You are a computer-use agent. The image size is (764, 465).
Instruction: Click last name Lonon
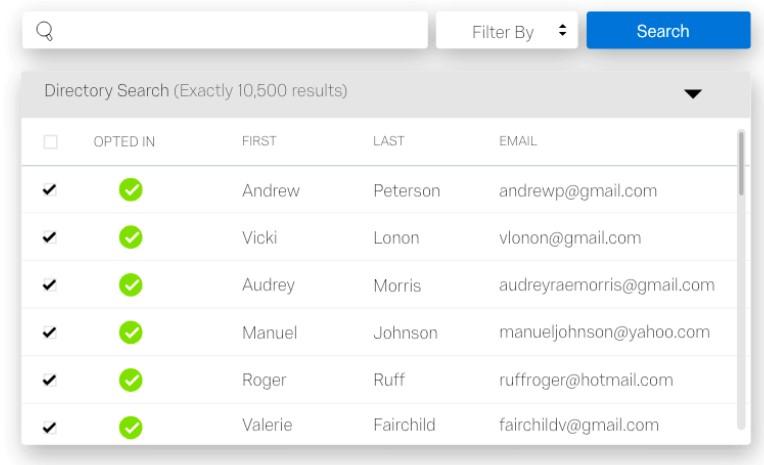[397, 238]
